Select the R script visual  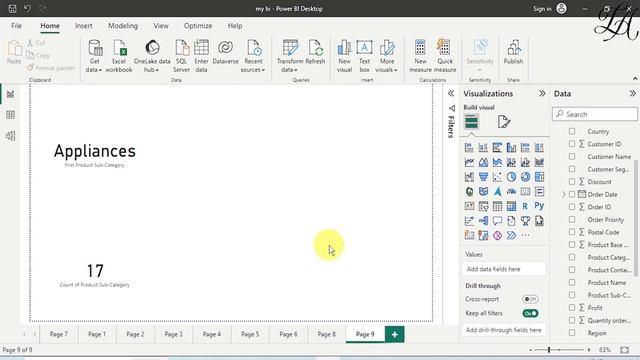[525, 206]
